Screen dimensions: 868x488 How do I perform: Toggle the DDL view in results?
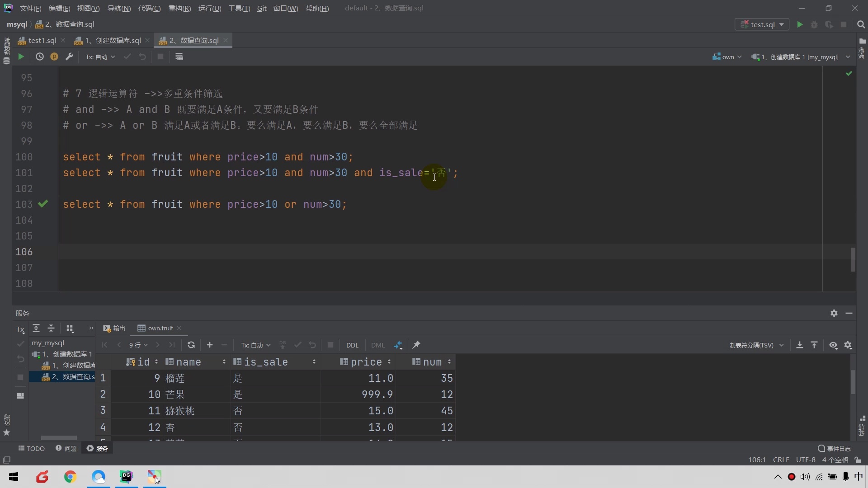click(x=352, y=345)
